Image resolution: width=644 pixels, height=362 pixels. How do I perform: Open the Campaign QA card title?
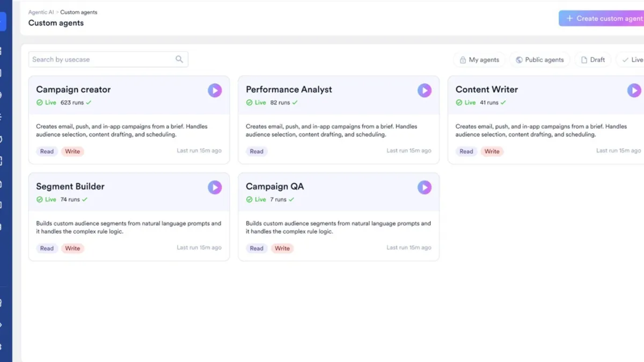coord(275,187)
